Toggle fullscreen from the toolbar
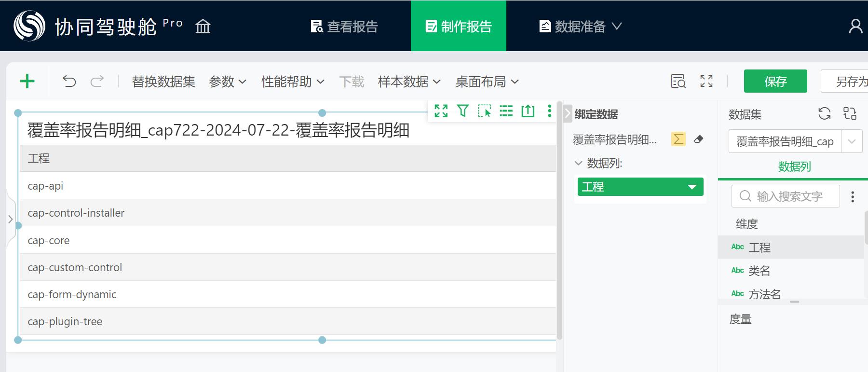This screenshot has height=372, width=868. point(706,81)
